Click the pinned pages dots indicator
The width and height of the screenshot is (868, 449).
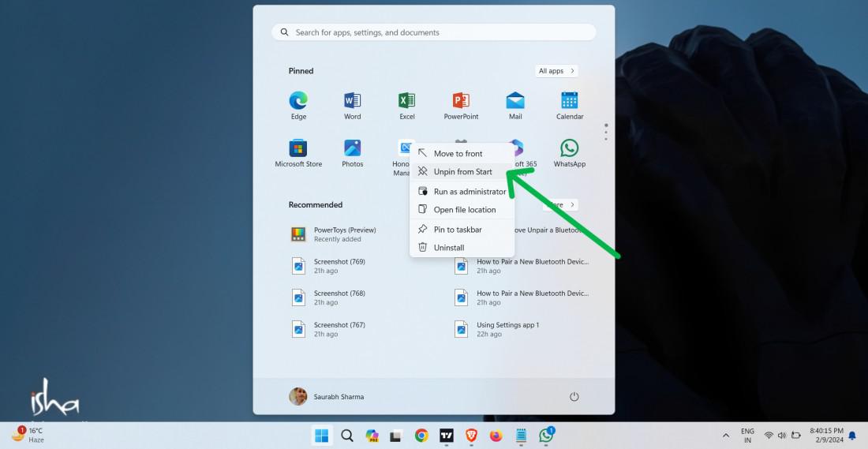606,132
